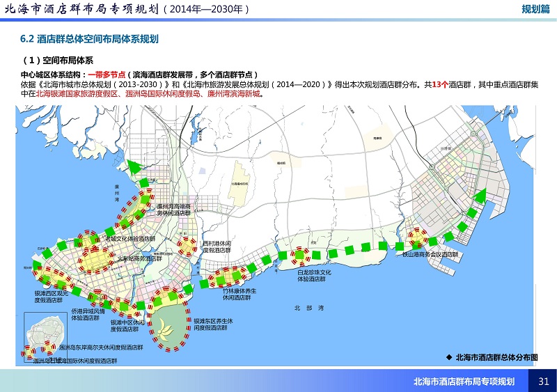Click the 白龙珍珠文化 hotel cluster circle
Viewport: 557px width, 392px height.
click(x=300, y=256)
